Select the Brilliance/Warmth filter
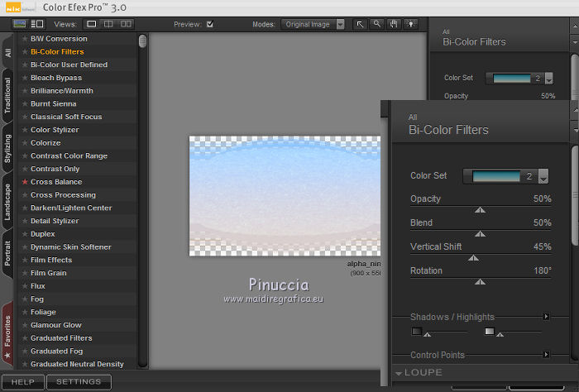Viewport: 579px width, 392px height. pyautogui.click(x=62, y=90)
